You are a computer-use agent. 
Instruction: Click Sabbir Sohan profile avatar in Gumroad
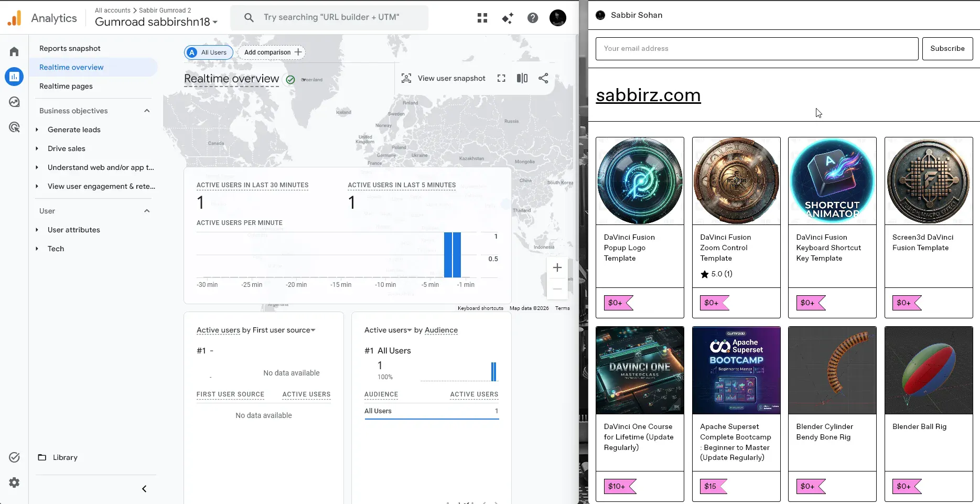click(x=600, y=15)
